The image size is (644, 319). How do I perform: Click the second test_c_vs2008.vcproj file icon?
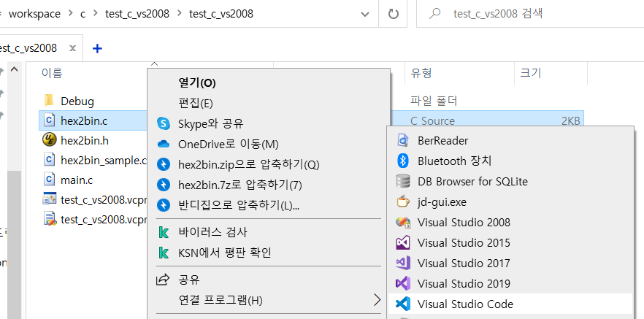click(50, 219)
